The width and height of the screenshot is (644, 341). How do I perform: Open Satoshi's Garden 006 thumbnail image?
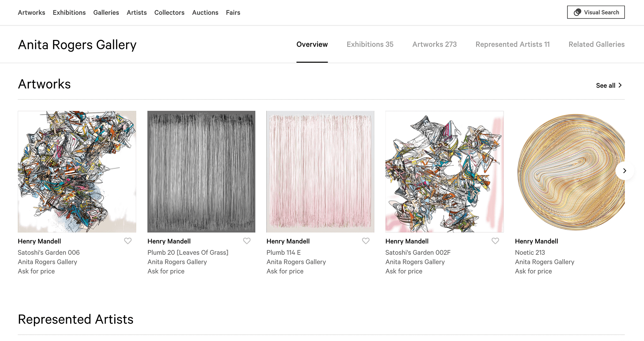(77, 172)
